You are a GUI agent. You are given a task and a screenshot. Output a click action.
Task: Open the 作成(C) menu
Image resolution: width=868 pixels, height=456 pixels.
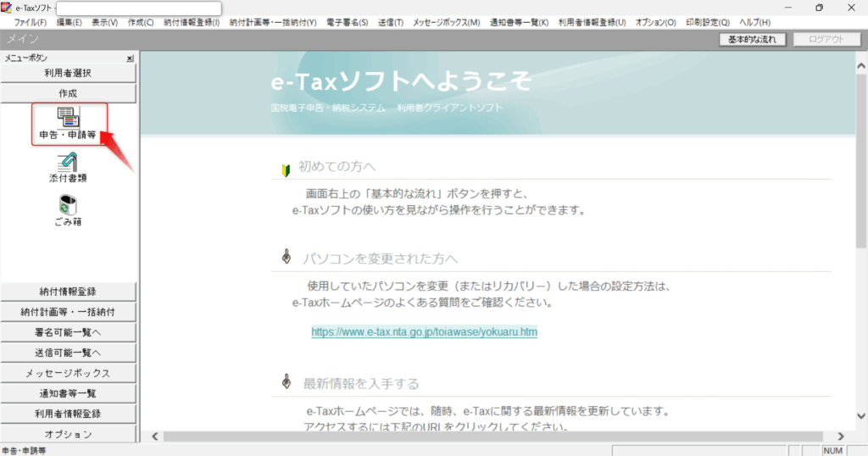tap(141, 23)
